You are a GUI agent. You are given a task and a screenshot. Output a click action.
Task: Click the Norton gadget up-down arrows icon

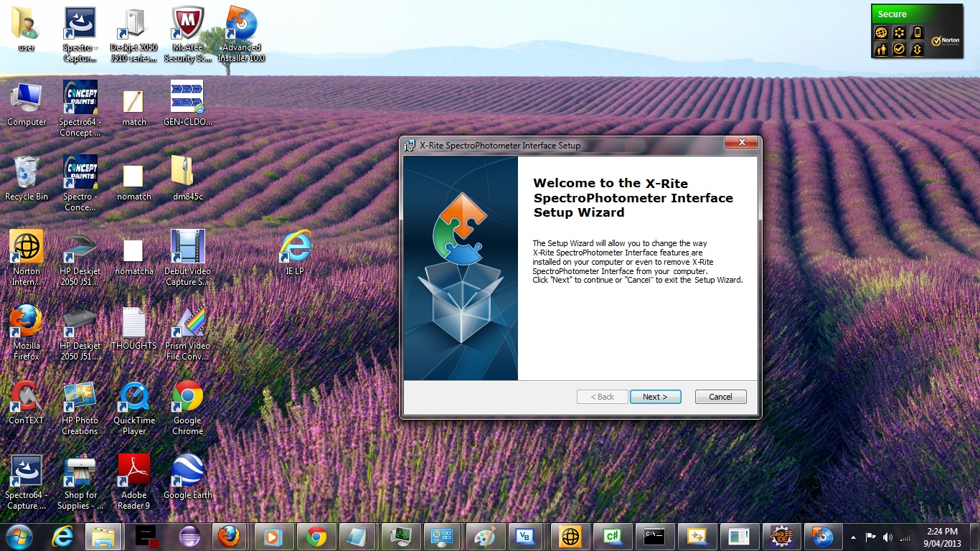pyautogui.click(x=917, y=50)
